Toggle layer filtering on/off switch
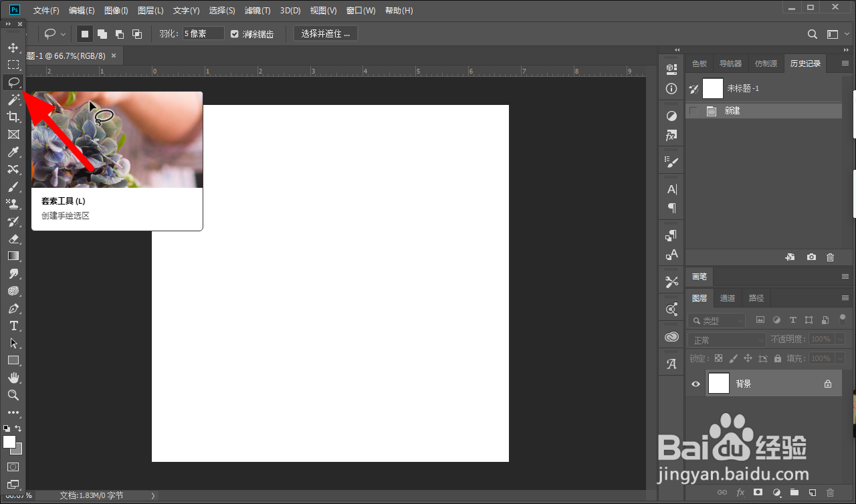Screen dimensions: 856x504 point(842,320)
